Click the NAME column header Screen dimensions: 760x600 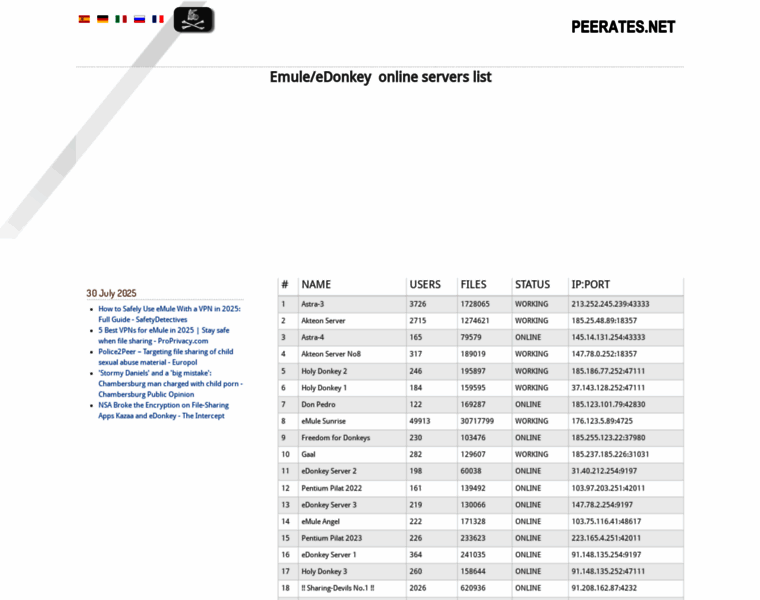316,284
